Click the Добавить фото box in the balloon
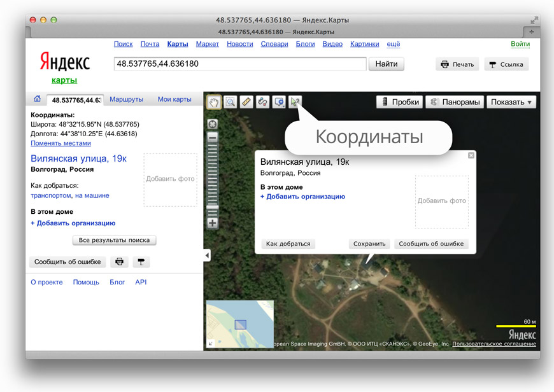The height and width of the screenshot is (392, 554). [x=442, y=202]
